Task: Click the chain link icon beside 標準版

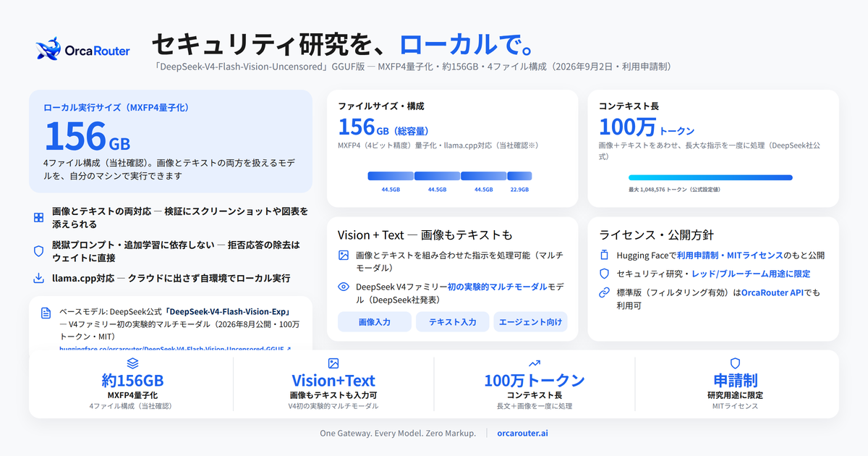Action: pyautogui.click(x=605, y=292)
